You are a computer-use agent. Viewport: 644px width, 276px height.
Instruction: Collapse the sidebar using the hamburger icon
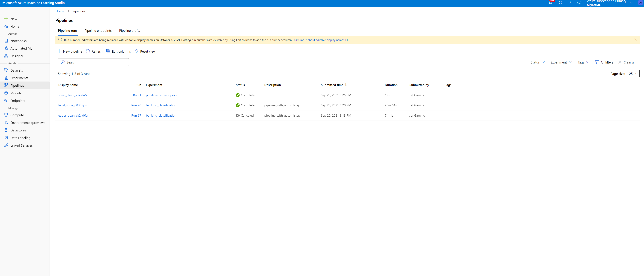coord(6,11)
